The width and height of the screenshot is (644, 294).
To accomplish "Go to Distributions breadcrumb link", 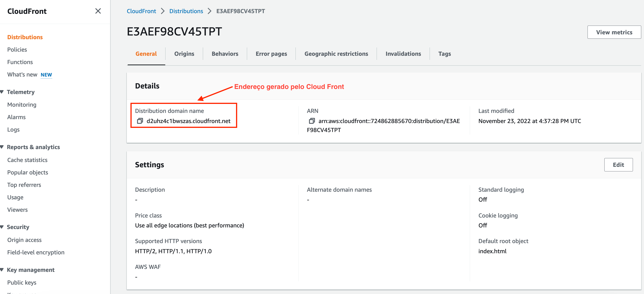I will [x=186, y=11].
